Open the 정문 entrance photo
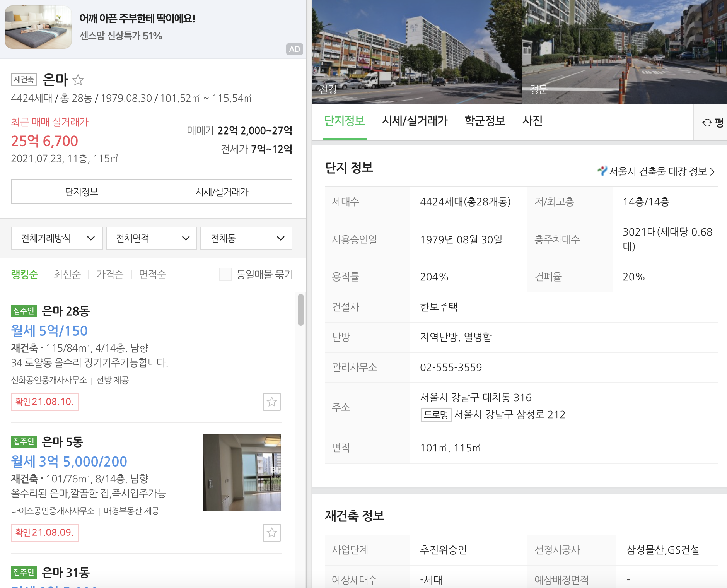The image size is (727, 588). (x=625, y=52)
